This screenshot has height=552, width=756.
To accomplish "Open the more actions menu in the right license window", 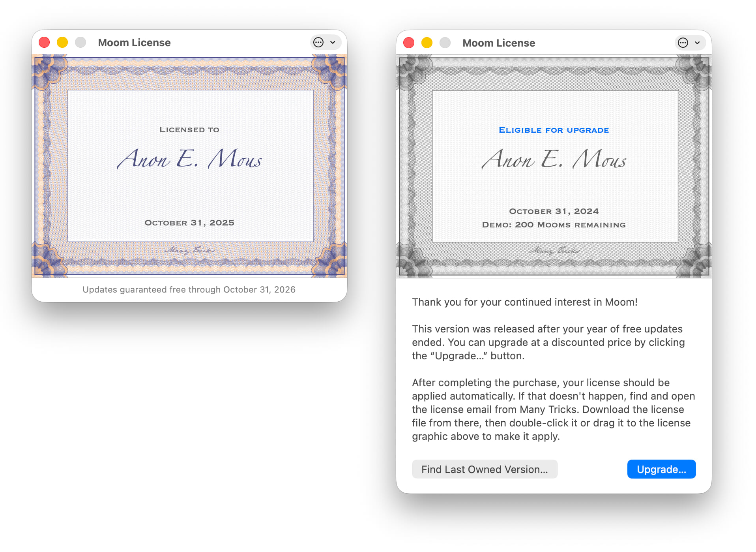I will [x=682, y=43].
